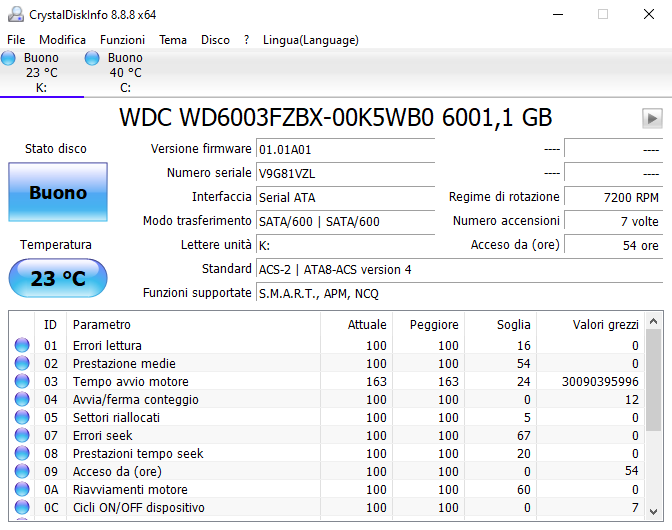Screen dimensions: 672x530
Task: Select the Tempo avvio motore parameter text
Action: tap(131, 381)
